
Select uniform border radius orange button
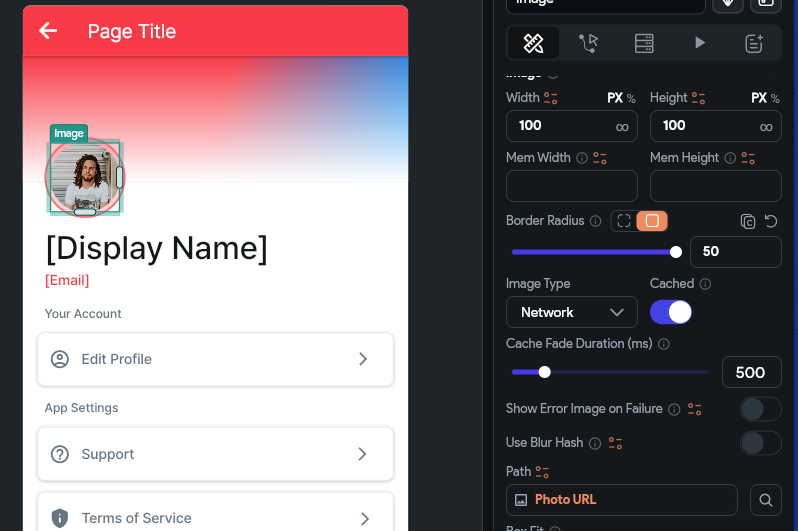[x=652, y=221]
